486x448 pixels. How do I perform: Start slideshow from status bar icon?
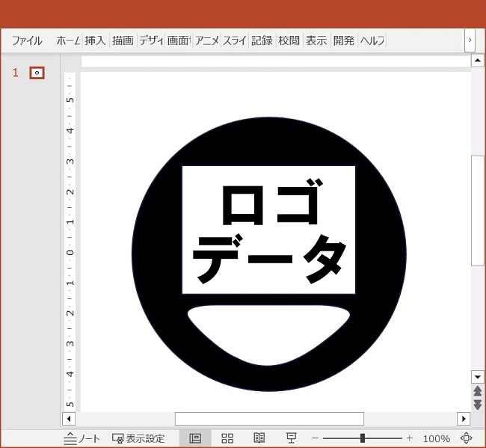pos(292,438)
